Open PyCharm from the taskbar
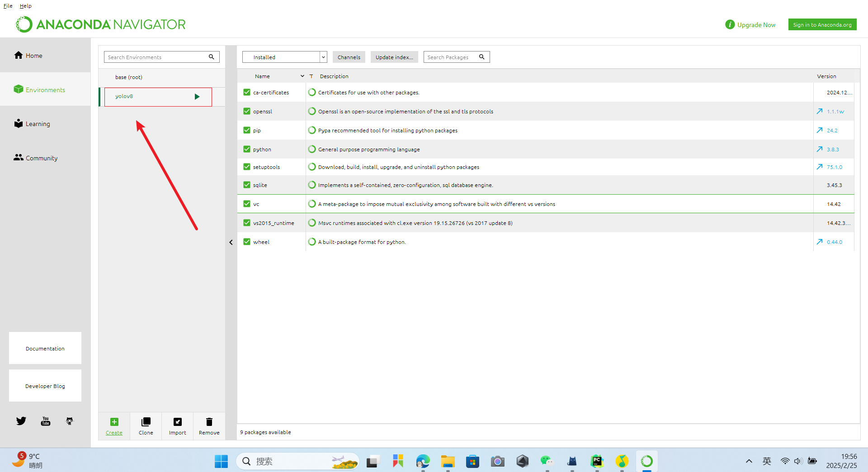The width and height of the screenshot is (868, 472). (597, 461)
